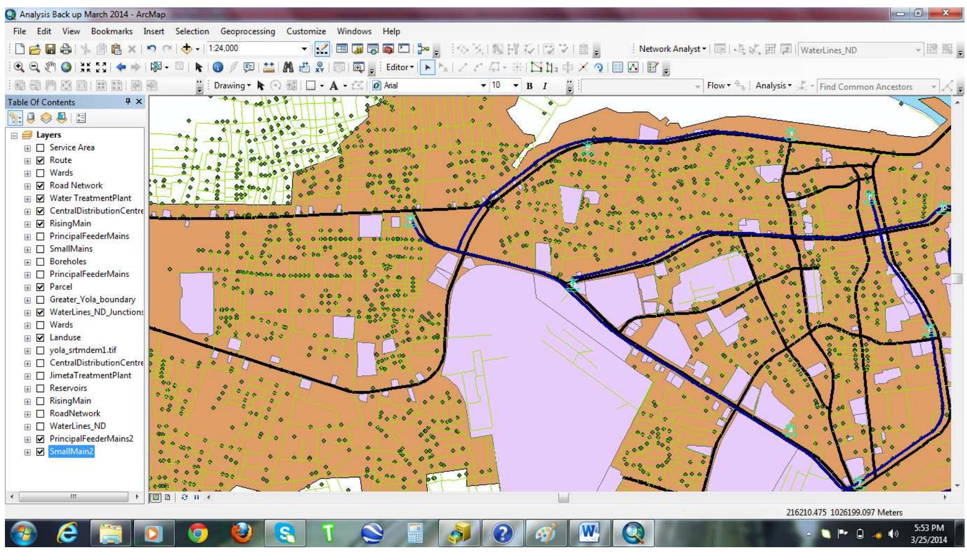Screen dimensions: 967x560
Task: Open the map scale dropdown
Action: [304, 49]
